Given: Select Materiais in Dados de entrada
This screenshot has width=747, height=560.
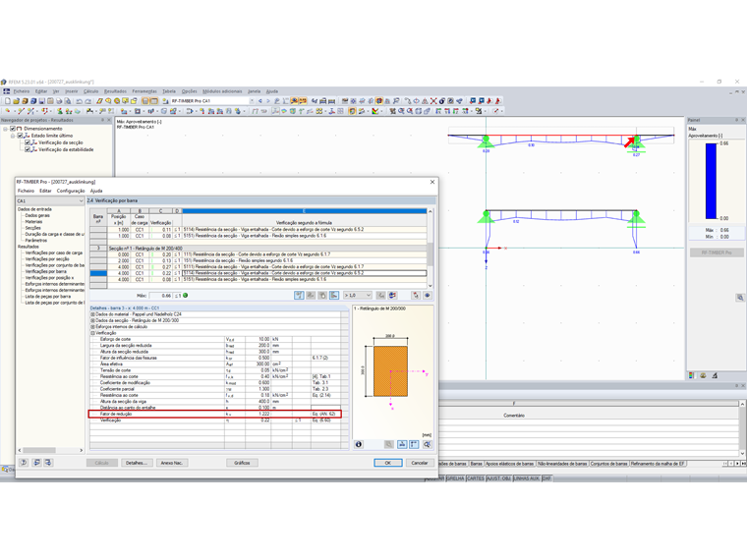Looking at the screenshot, I should [33, 221].
